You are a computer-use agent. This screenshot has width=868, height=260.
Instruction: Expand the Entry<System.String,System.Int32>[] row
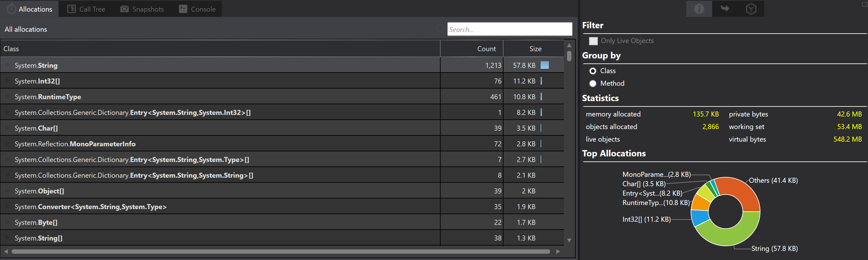click(x=7, y=112)
